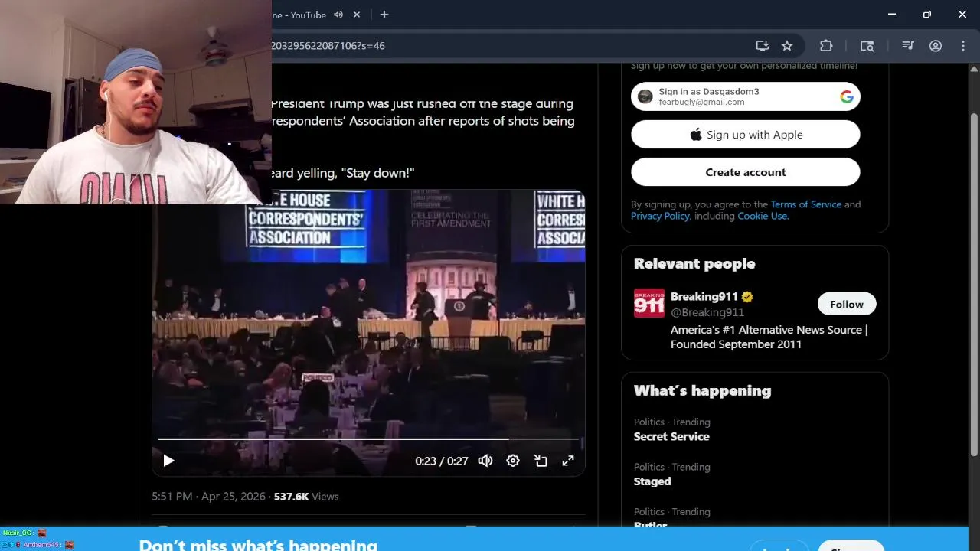
Task: Mute the video with the speaker icon
Action: point(485,461)
